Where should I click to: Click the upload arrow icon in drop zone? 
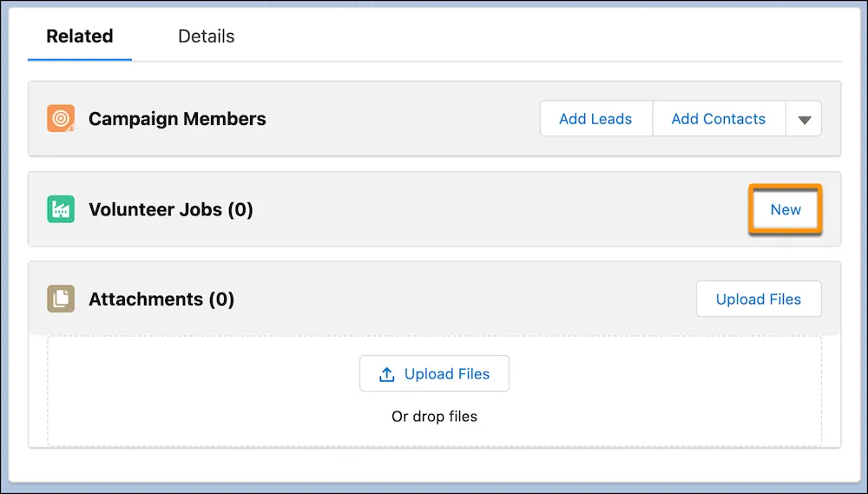pos(387,374)
